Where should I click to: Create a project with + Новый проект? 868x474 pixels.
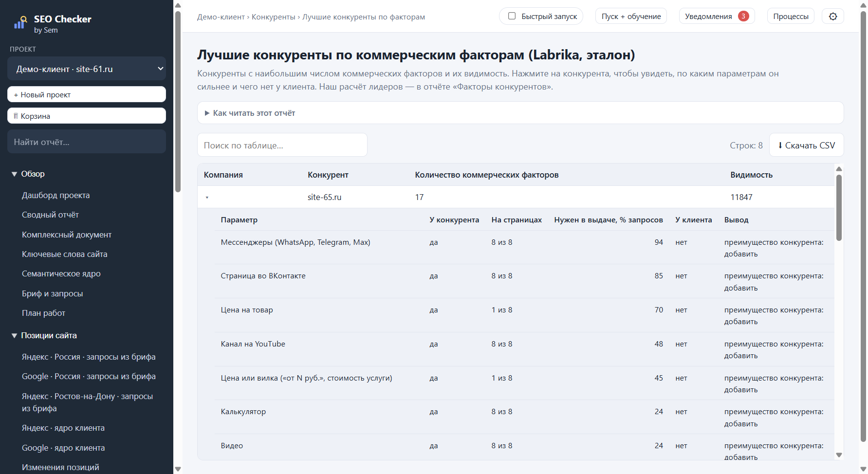[x=87, y=94]
